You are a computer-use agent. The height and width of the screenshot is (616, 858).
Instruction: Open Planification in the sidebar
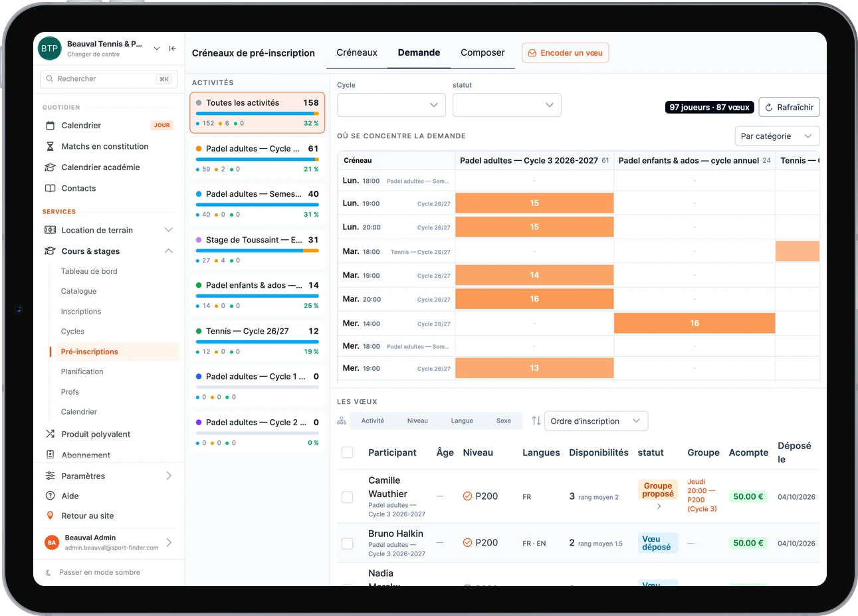click(82, 371)
